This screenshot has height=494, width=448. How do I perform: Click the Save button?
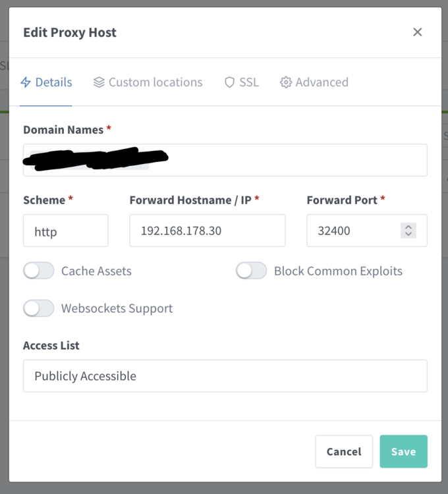(x=404, y=451)
